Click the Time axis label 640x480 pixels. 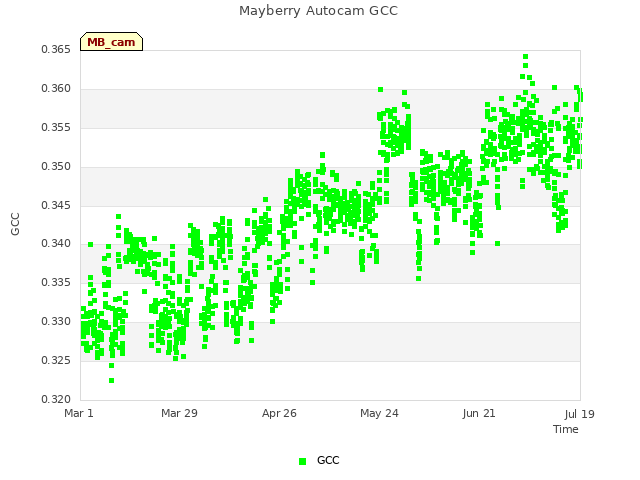(x=566, y=429)
